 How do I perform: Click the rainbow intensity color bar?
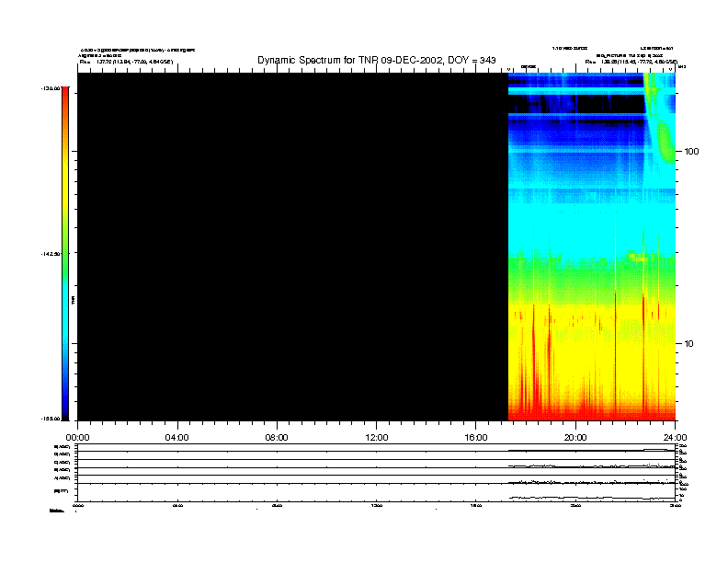[65, 253]
